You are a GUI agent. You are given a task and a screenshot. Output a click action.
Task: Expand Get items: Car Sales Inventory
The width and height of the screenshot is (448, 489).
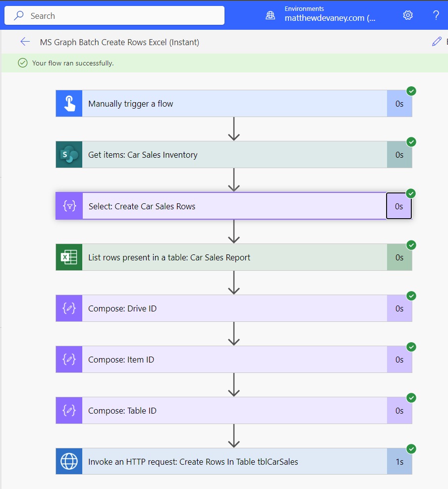click(234, 155)
